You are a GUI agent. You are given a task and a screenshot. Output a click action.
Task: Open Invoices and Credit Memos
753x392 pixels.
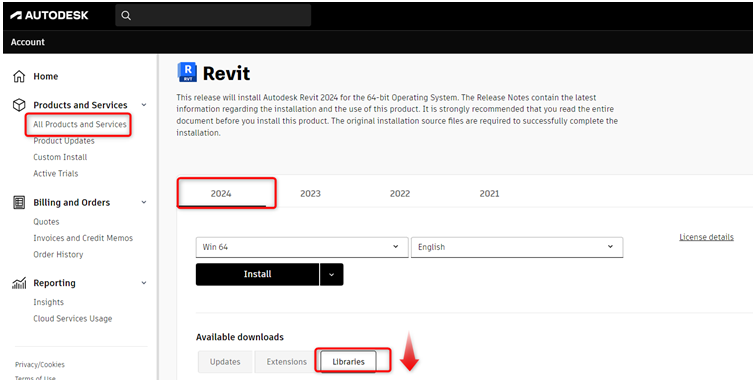[83, 238]
